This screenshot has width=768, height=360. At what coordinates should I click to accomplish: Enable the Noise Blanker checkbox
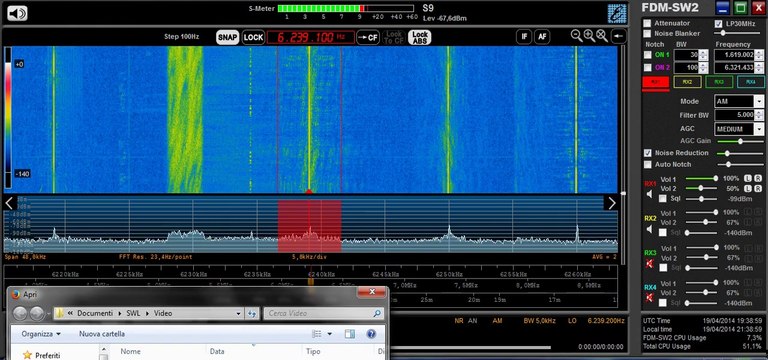(x=648, y=34)
